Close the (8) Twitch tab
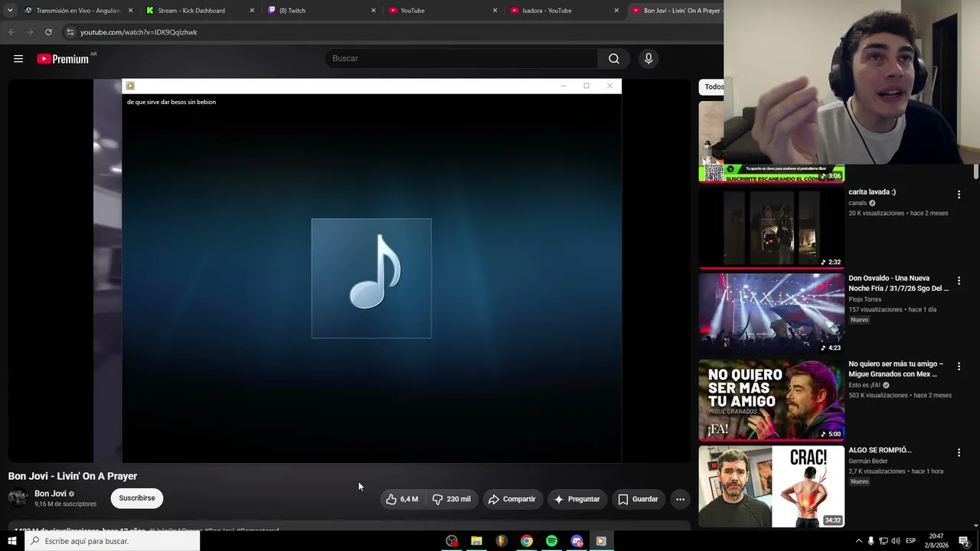This screenshot has height=551, width=980. tap(374, 11)
